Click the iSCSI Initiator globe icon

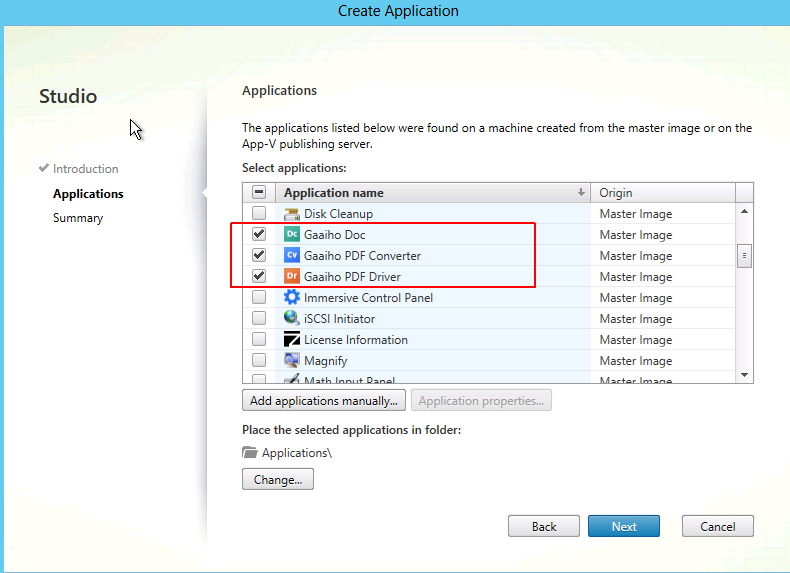click(292, 319)
